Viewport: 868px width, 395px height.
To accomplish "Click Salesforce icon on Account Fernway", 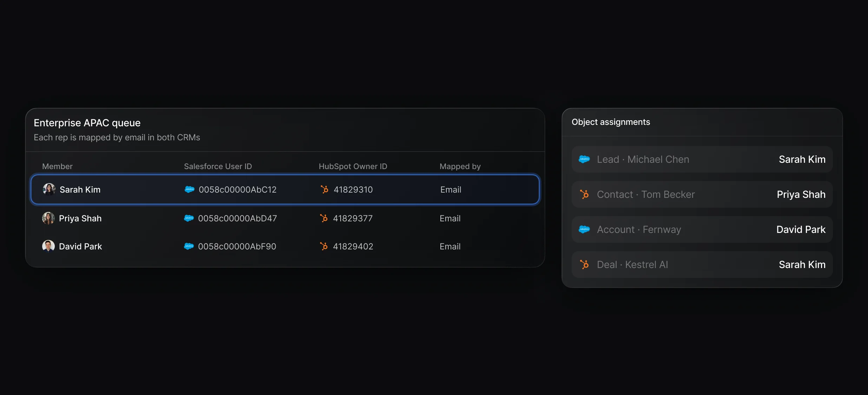I will 584,229.
